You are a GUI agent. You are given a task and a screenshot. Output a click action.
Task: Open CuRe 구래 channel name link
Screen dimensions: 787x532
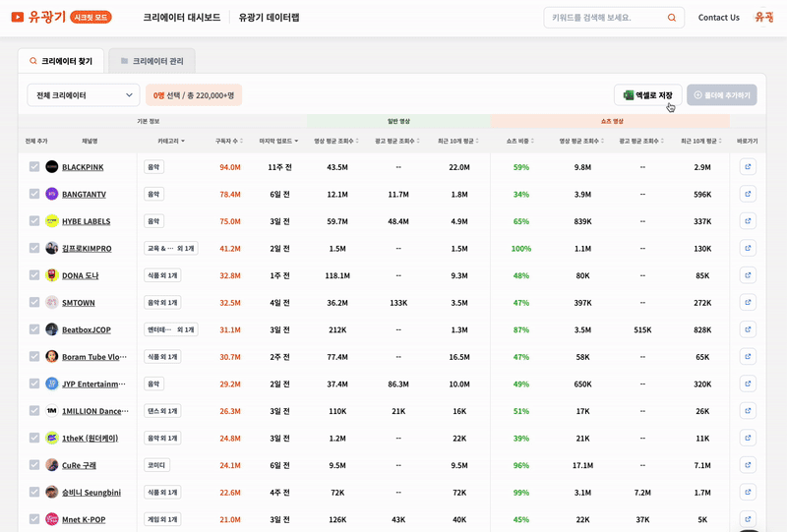pyautogui.click(x=79, y=465)
